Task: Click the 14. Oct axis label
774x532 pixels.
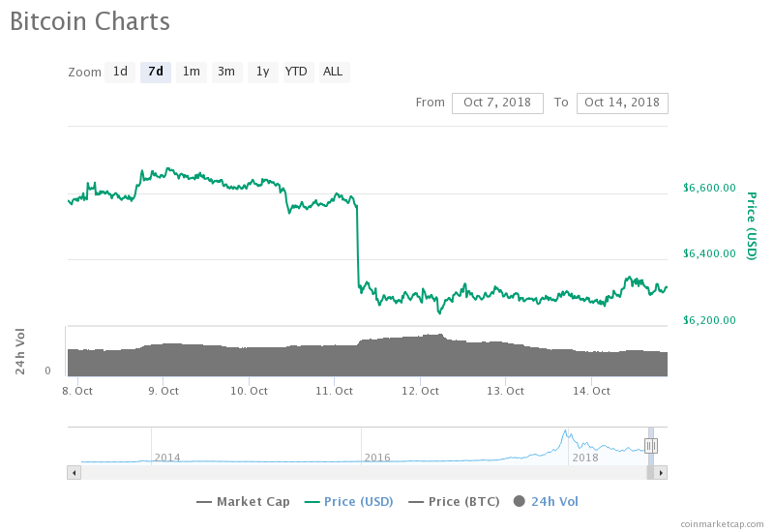Action: coord(591,392)
